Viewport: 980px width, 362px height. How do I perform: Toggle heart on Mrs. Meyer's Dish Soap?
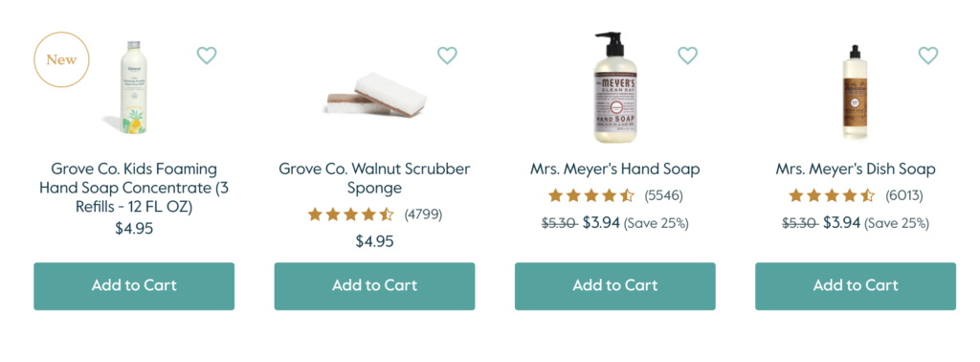tap(928, 56)
